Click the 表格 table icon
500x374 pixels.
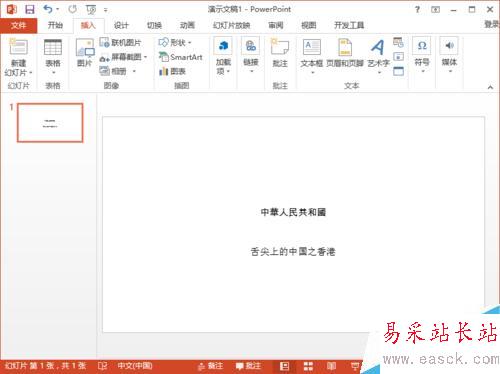point(53,47)
